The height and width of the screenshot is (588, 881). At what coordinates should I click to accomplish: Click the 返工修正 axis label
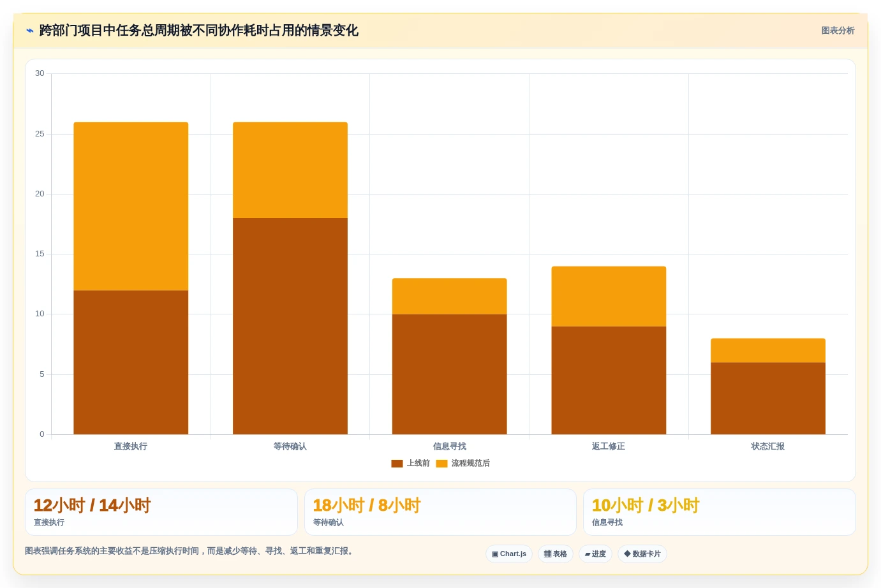(x=609, y=446)
